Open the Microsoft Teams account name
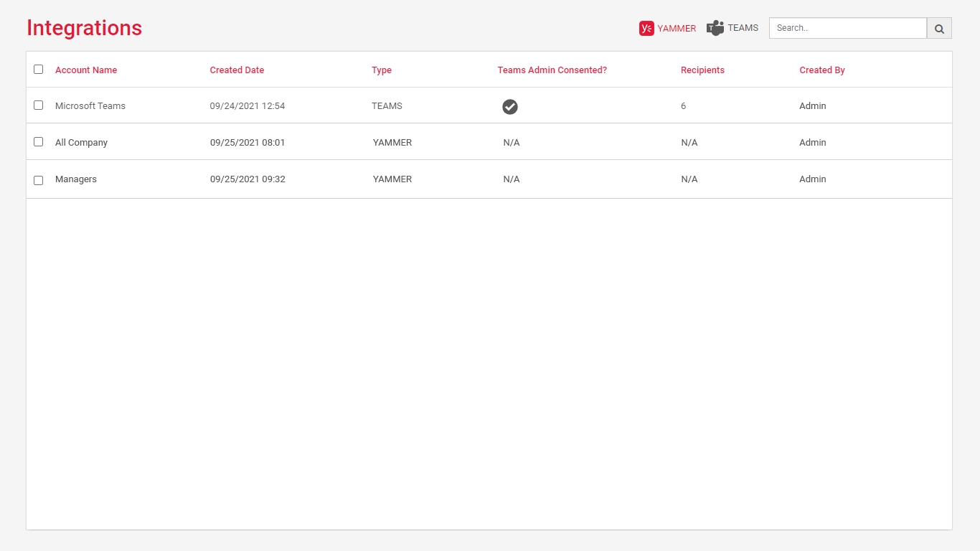 (x=90, y=106)
